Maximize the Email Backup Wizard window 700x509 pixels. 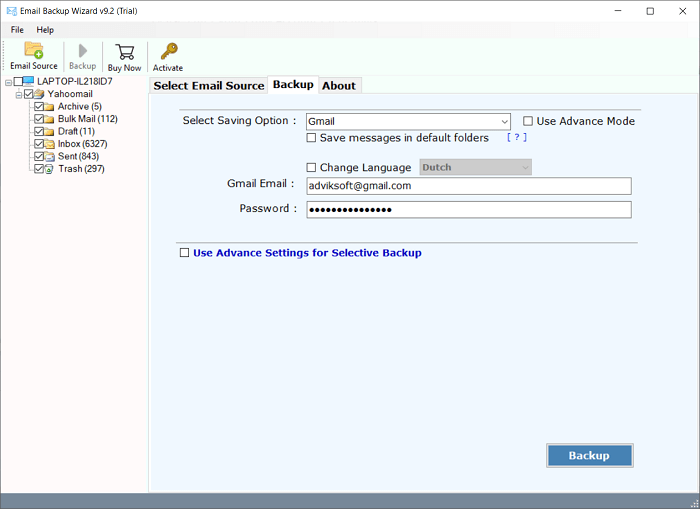pyautogui.click(x=650, y=11)
